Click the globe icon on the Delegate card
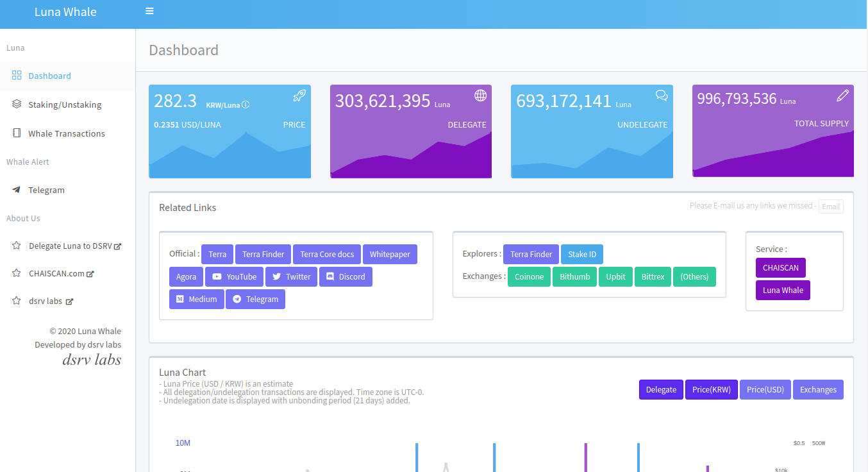 [x=480, y=95]
